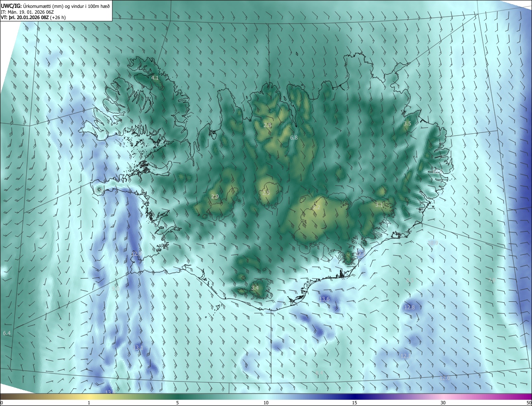Click the 13.6 value label offshore
Screen dimensions: 532x406
tap(324, 299)
